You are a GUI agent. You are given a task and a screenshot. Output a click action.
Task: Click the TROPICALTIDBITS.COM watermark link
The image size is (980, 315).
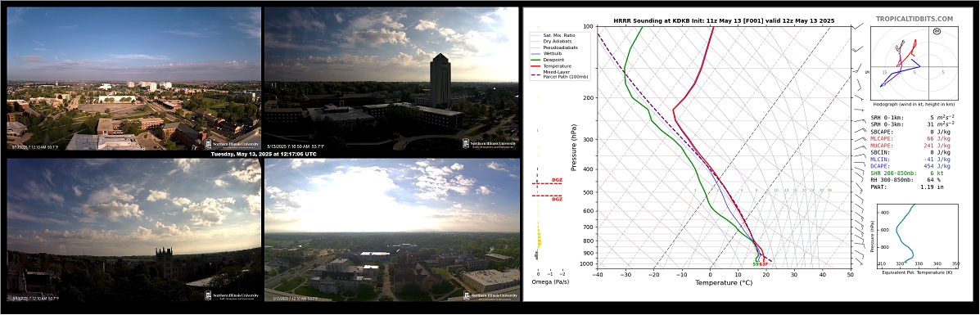pyautogui.click(x=915, y=20)
